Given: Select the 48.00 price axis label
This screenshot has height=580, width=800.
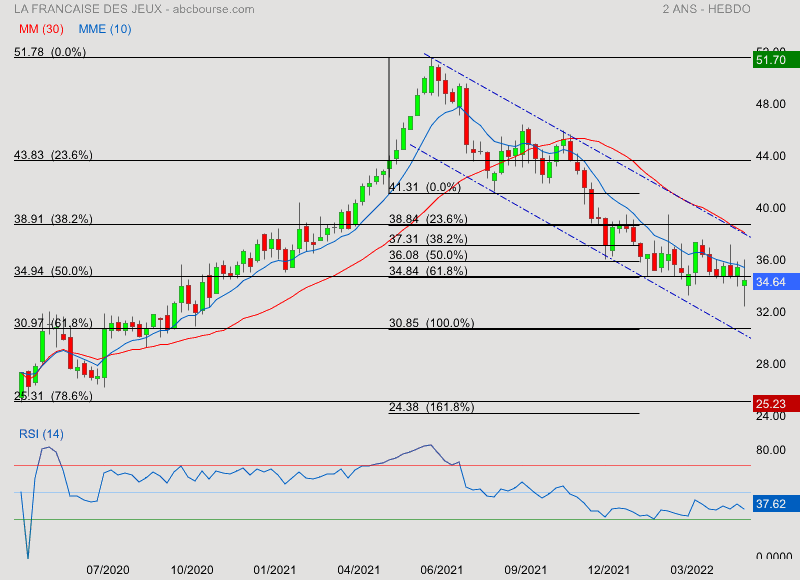Looking at the screenshot, I should [x=770, y=104].
